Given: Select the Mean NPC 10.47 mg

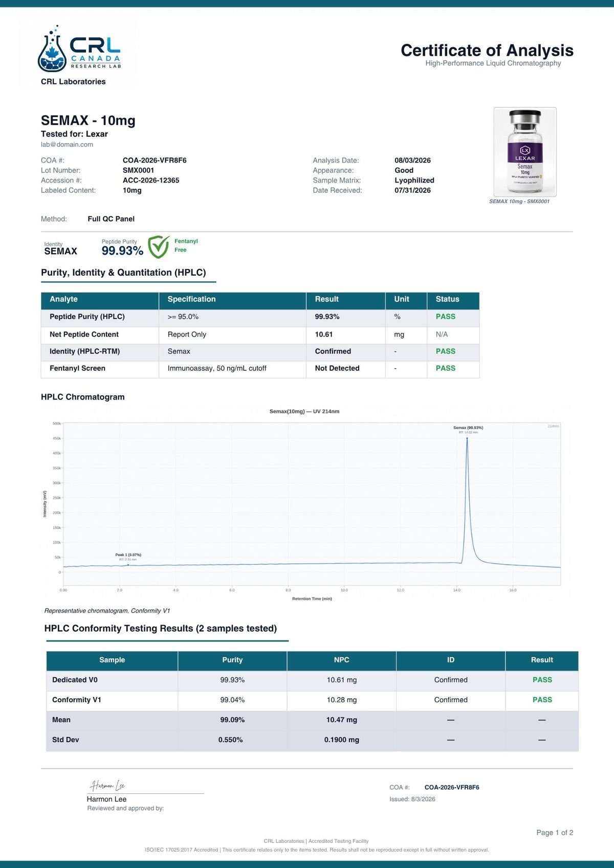Looking at the screenshot, I should point(342,720).
